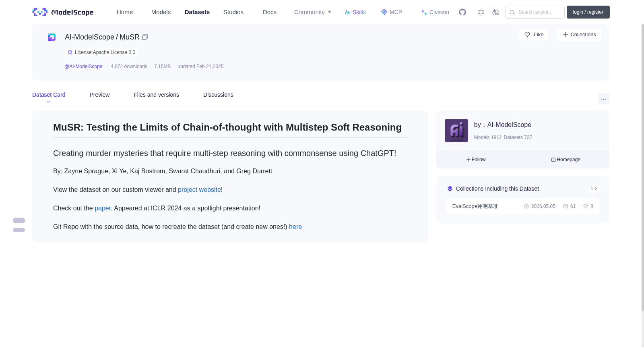644x347 pixels.
Task: Click the search magnifier icon
Action: tap(512, 12)
